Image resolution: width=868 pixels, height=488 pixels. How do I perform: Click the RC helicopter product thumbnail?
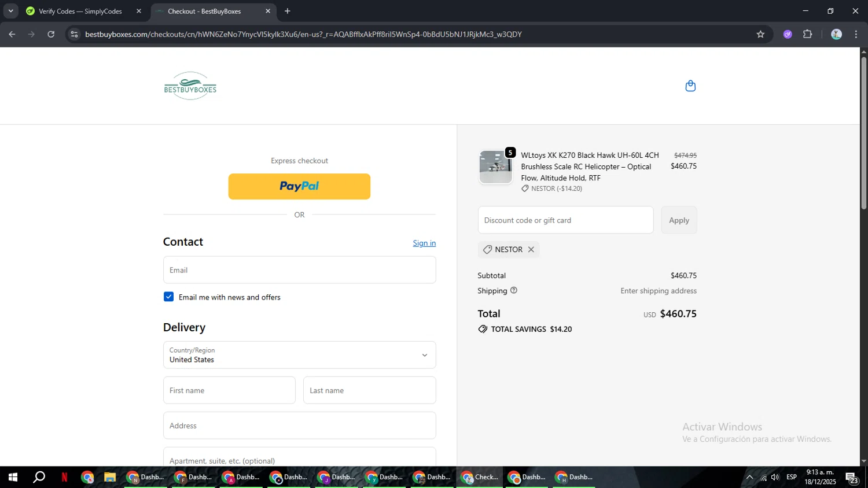(495, 167)
